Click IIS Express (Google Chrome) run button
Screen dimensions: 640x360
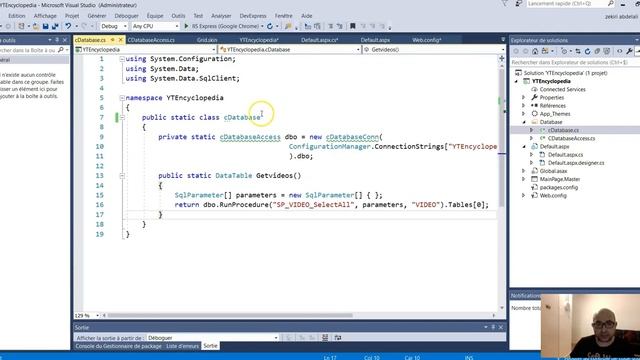(x=224, y=26)
